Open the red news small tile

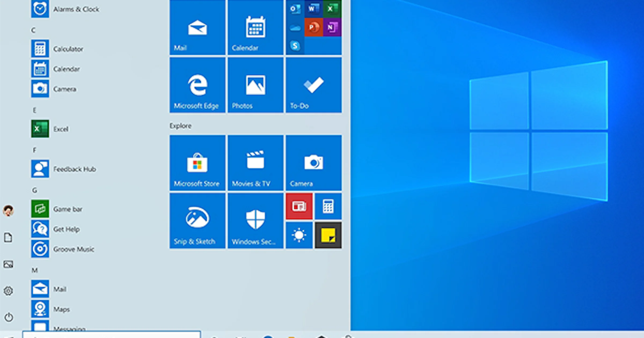coord(299,206)
